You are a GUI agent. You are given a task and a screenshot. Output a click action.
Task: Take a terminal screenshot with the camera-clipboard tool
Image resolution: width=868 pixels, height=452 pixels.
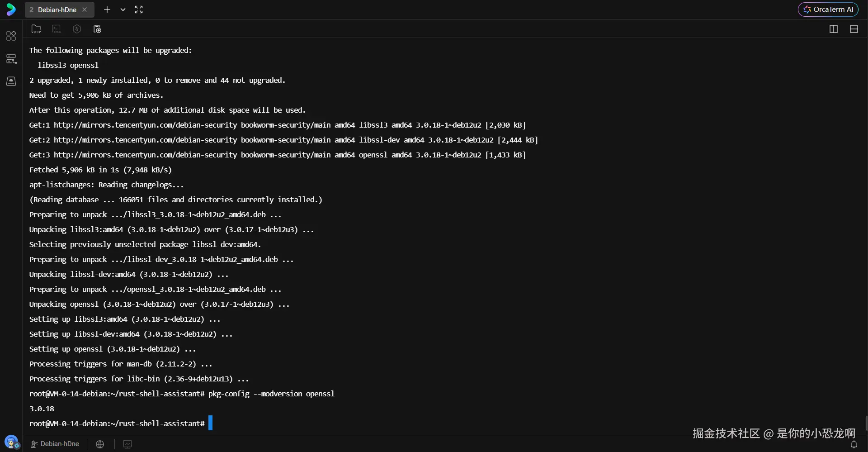tap(97, 29)
